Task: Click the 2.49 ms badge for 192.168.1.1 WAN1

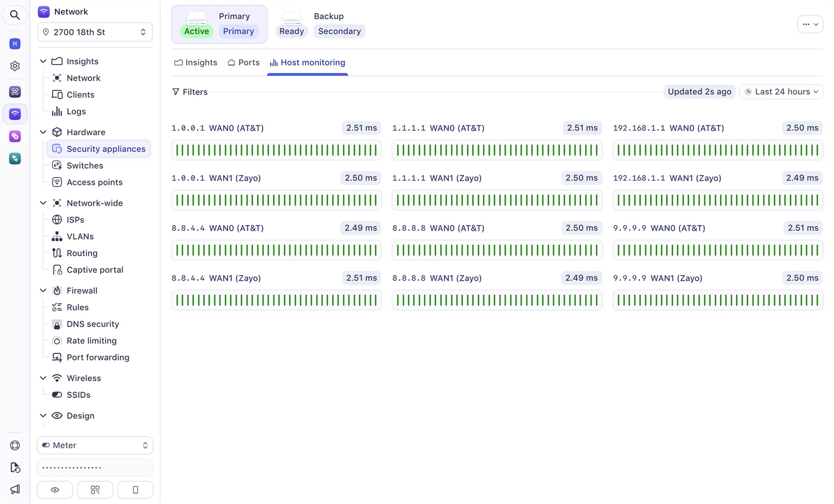Action: [802, 178]
